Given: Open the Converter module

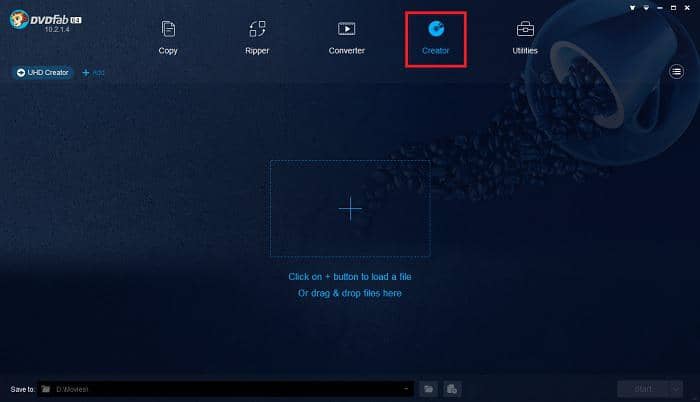Looking at the screenshot, I should click(346, 38).
